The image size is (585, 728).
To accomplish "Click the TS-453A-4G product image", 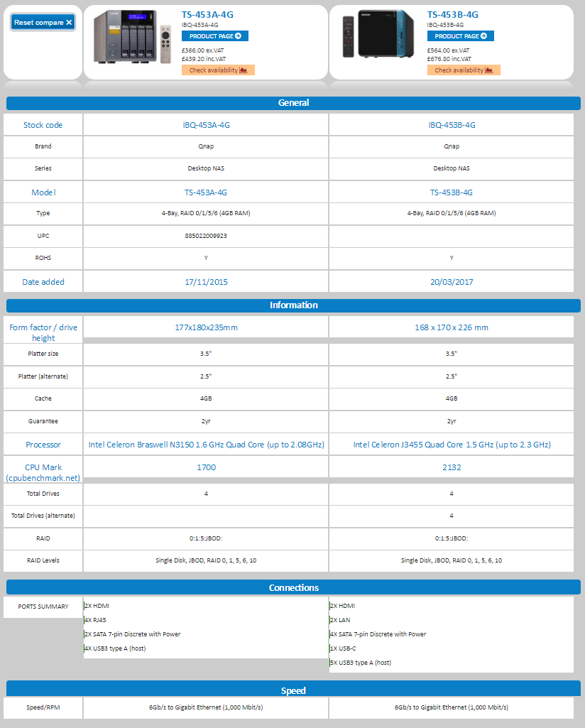I will pos(132,37).
